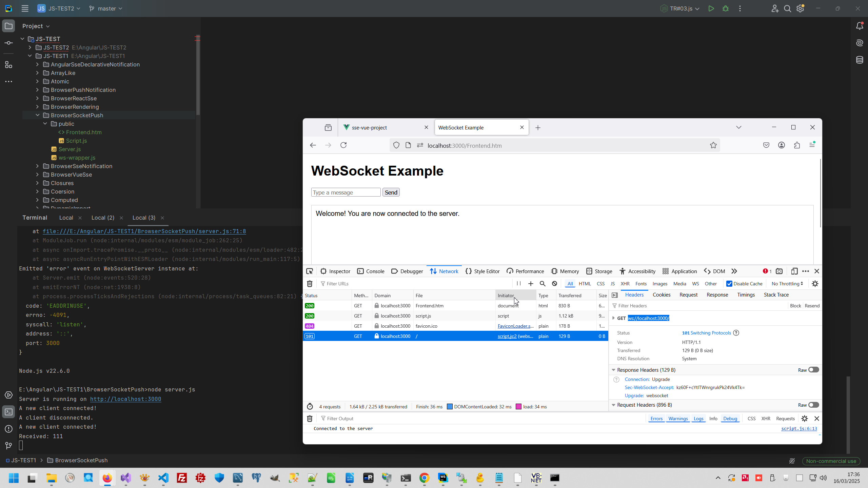Uncheck the Disable Cache checkbox
Viewport: 868px width, 488px height.
pyautogui.click(x=729, y=284)
